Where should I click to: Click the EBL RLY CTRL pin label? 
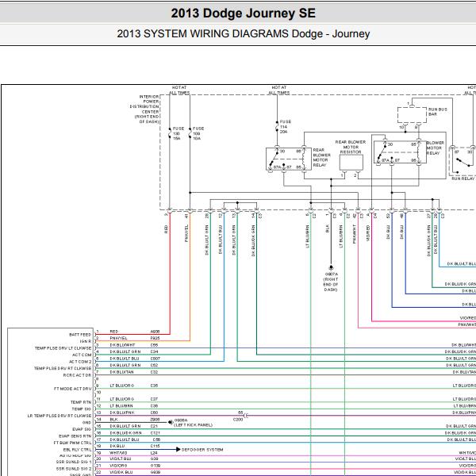point(77,449)
